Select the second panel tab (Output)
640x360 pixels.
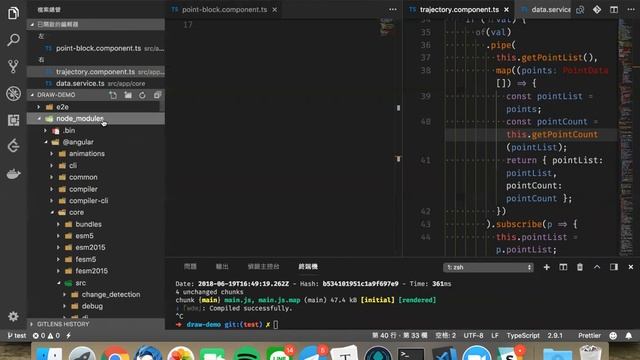tap(222, 267)
